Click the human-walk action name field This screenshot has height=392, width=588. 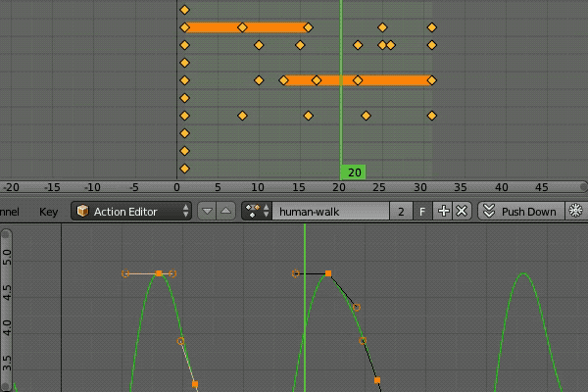point(330,212)
